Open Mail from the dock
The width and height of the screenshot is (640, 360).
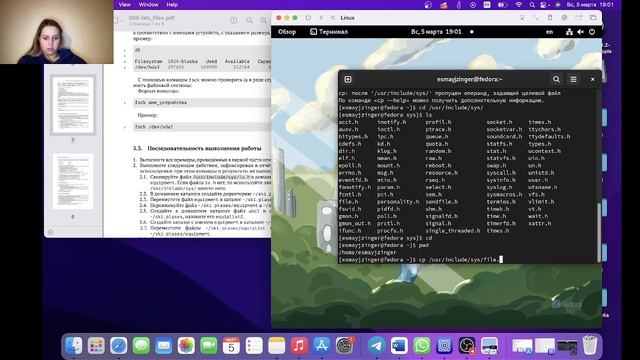(164, 346)
